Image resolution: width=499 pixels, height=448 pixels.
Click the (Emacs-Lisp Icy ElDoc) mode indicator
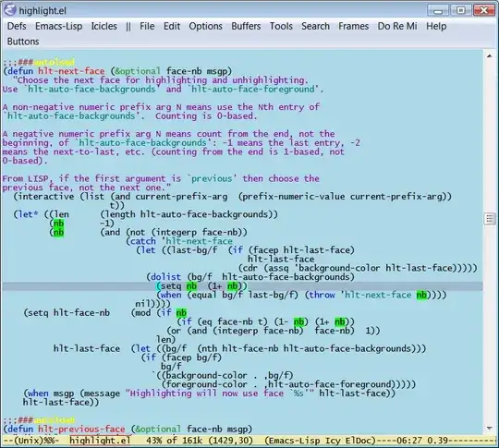coord(320,441)
